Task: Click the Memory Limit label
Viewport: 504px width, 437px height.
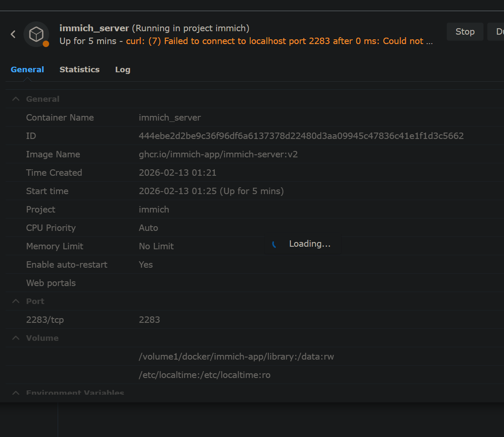Action: coord(55,246)
